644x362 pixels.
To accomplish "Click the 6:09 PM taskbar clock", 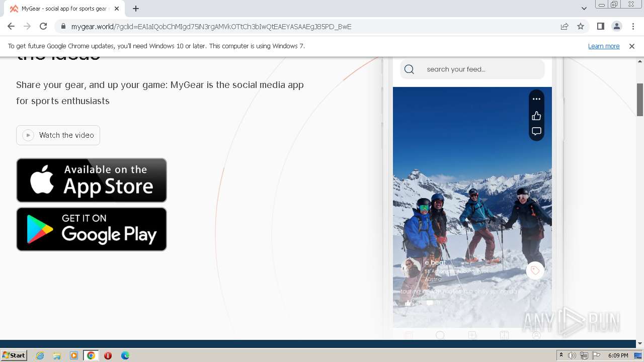I will [618, 355].
